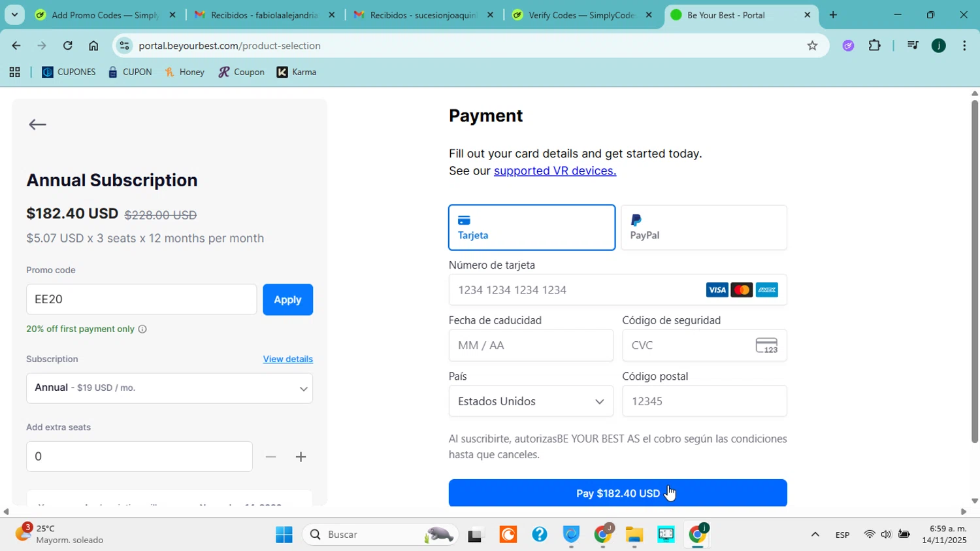Close the Be Your Best Portal tab
The width and height of the screenshot is (980, 551).
(808, 14)
